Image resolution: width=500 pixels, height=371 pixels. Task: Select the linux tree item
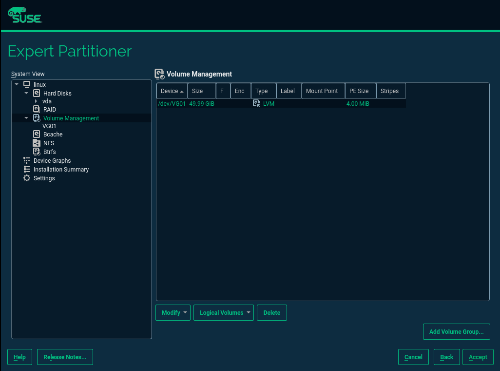click(x=40, y=85)
